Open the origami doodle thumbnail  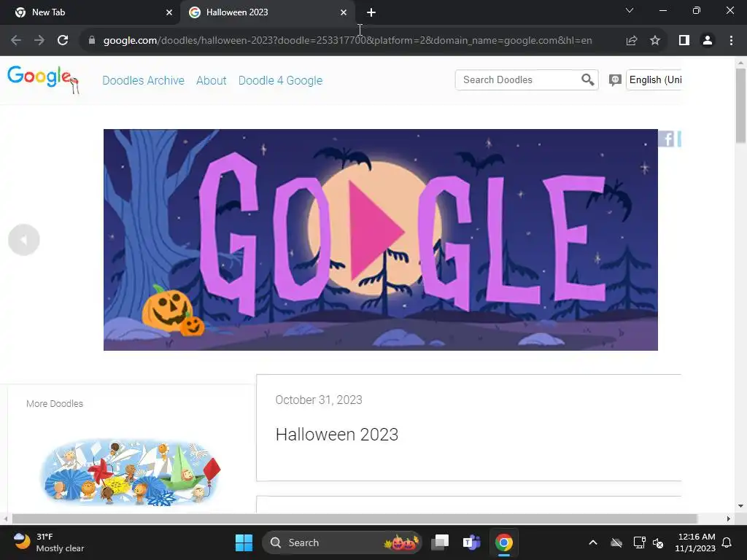click(x=131, y=472)
